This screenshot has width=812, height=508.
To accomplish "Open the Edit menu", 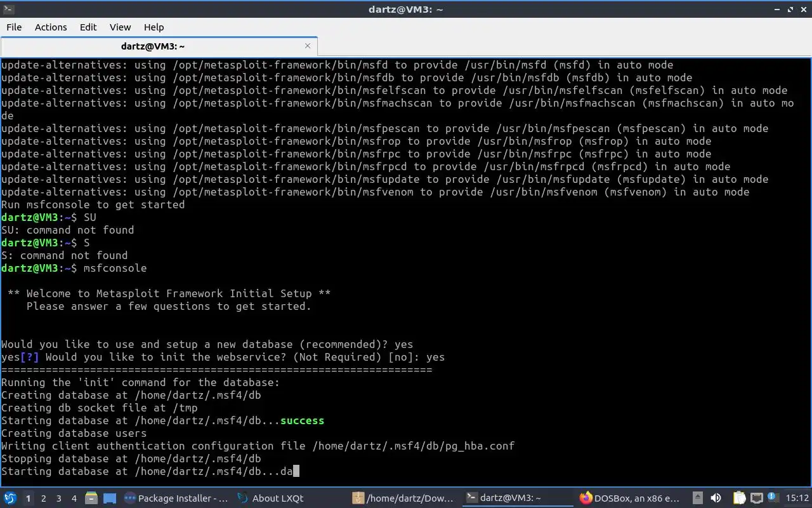I will point(88,27).
